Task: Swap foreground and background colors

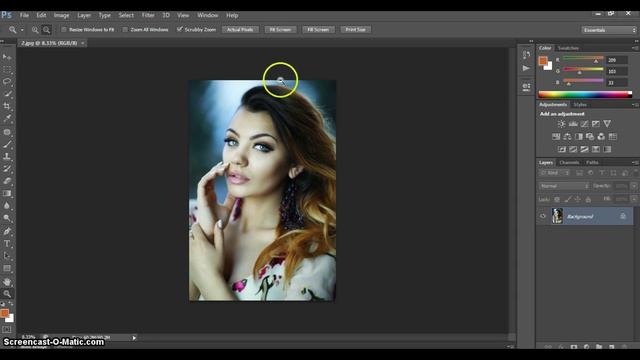Action: 11,304
